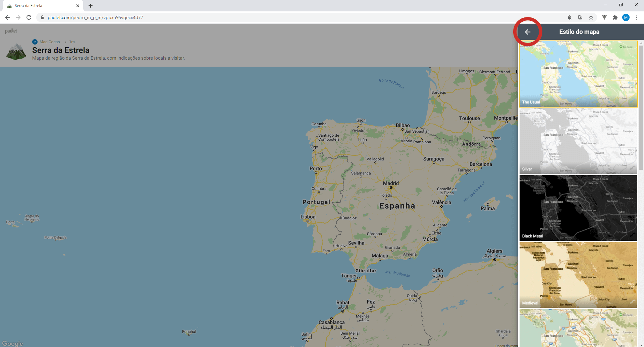
Task: Click the Ponta Delgada label
Action: tap(55, 237)
